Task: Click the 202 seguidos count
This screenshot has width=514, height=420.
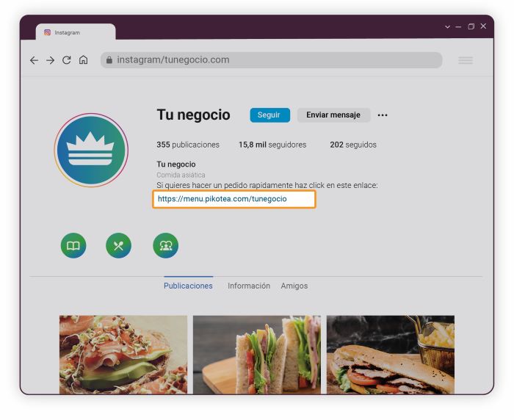Action: click(353, 145)
